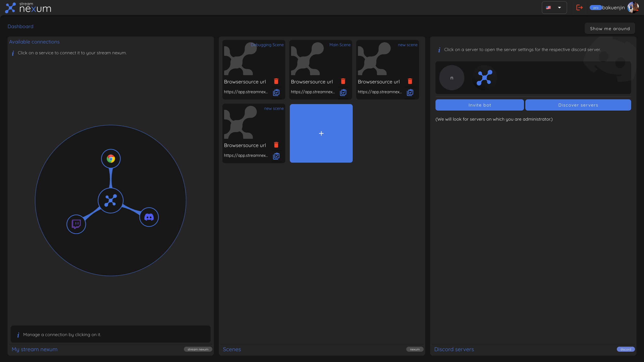Delete the Main Scene using its trash icon
The height and width of the screenshot is (362, 644).
point(343,81)
